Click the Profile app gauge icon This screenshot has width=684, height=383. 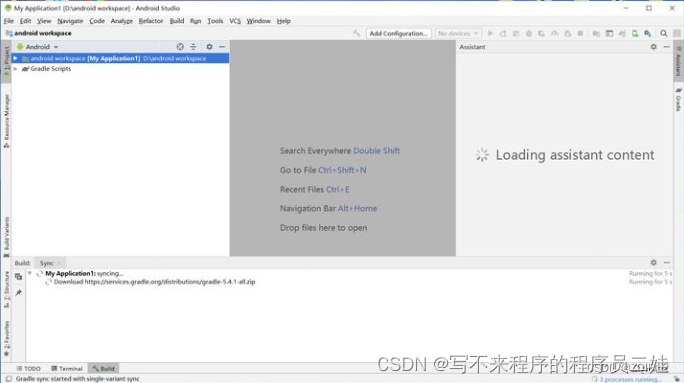click(x=554, y=34)
